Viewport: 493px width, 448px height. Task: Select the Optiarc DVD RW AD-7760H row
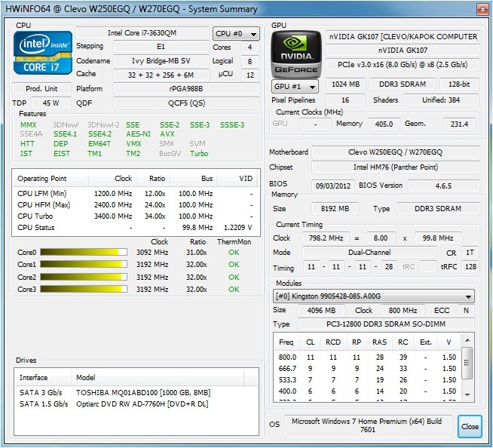[x=136, y=404]
